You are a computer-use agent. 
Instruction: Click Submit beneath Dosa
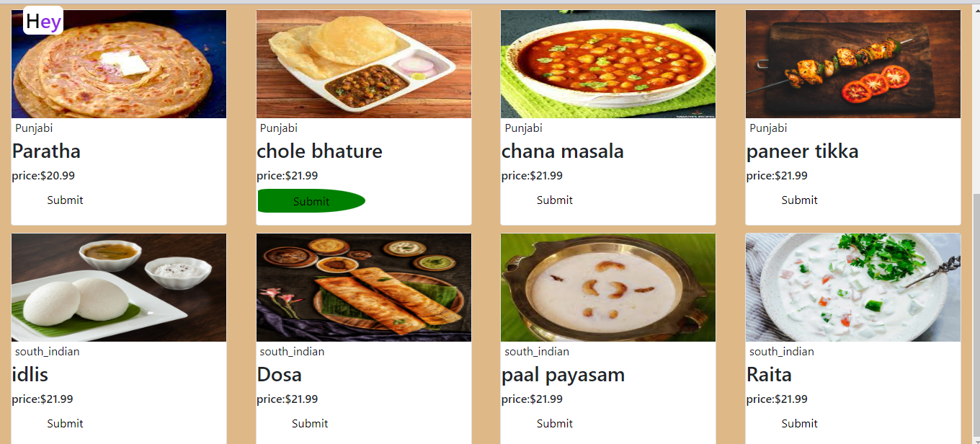[x=309, y=423]
